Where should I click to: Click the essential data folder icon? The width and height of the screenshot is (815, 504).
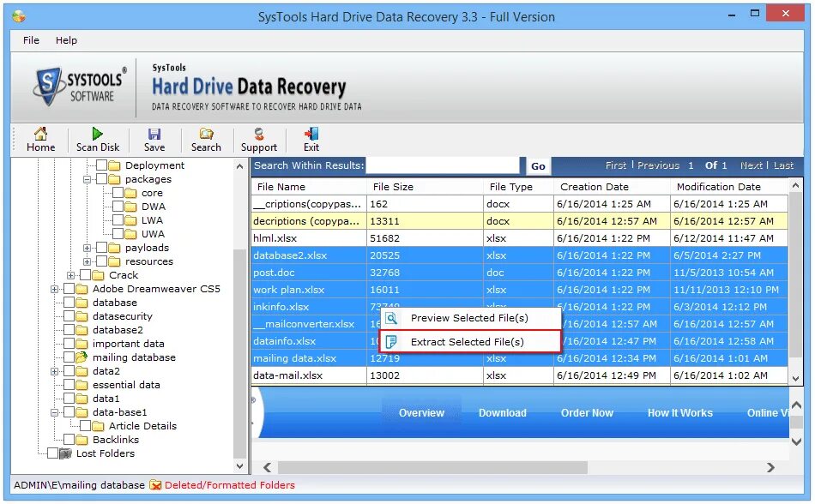[81, 385]
